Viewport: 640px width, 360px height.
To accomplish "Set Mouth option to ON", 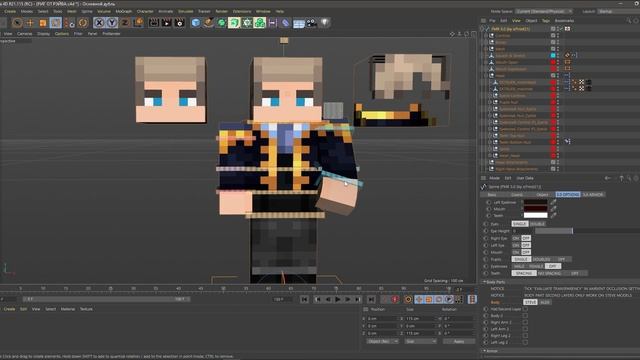I will 516,252.
